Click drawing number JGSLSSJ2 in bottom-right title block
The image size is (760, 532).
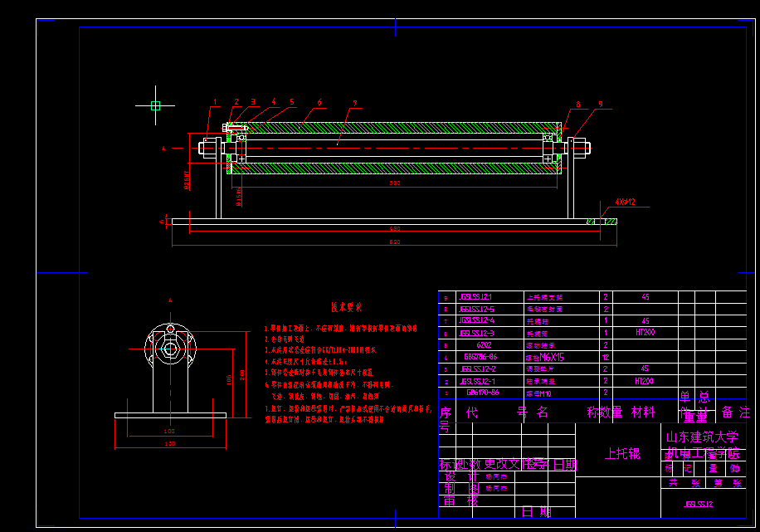coord(698,505)
